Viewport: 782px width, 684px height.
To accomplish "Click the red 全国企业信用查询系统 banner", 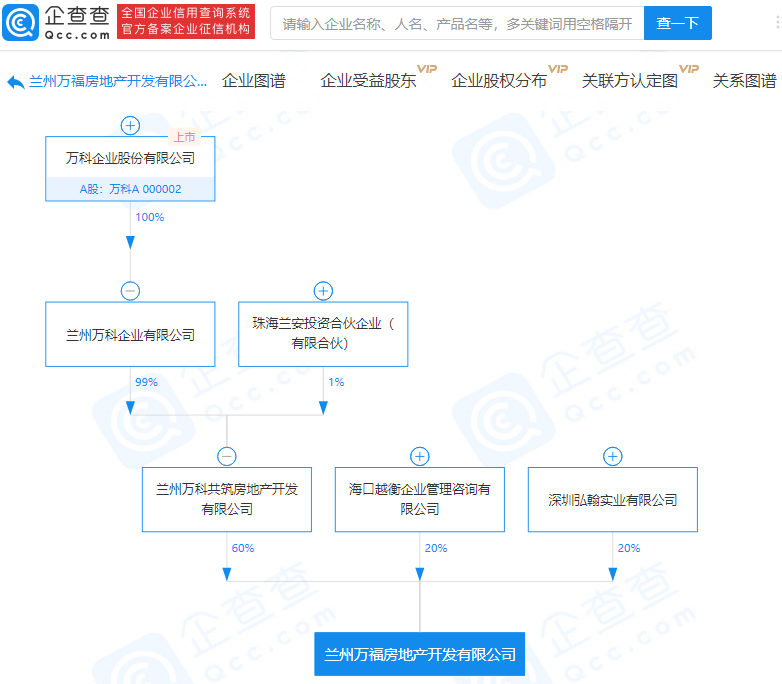I will coord(186,21).
